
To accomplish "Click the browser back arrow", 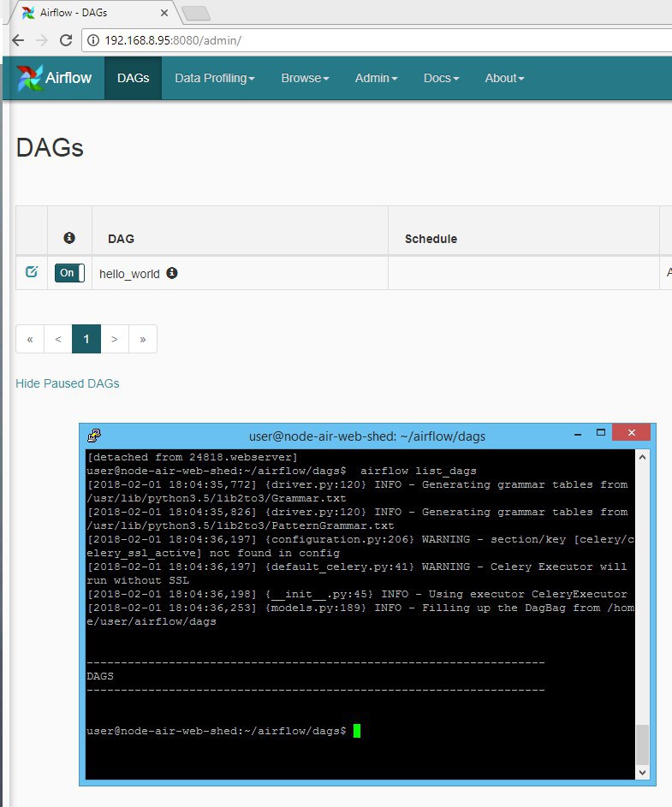I will [x=18, y=40].
